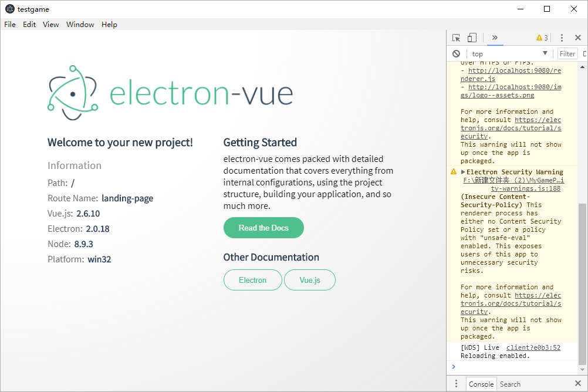
Task: Click the console scrollbar thumb
Action: (582, 284)
